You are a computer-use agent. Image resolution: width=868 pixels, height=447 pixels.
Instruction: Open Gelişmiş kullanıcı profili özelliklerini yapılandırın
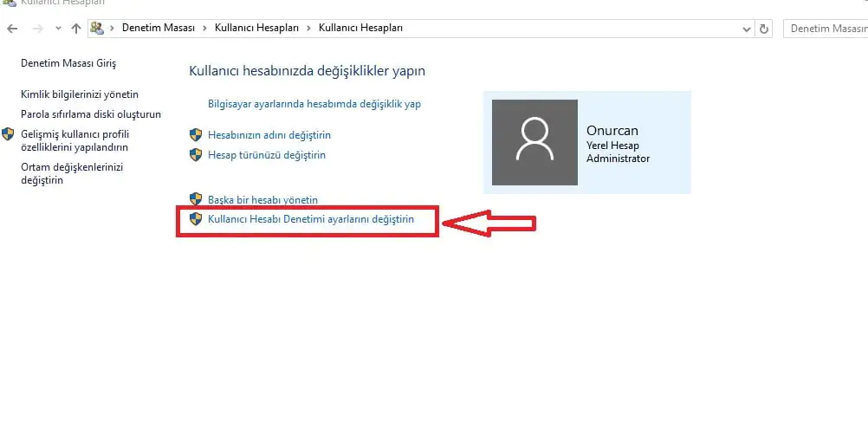tap(74, 140)
